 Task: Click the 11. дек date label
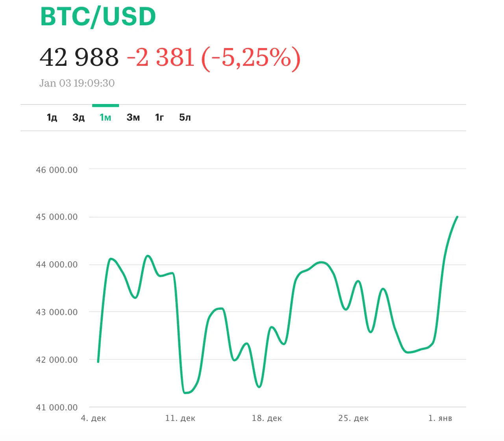pos(180,418)
